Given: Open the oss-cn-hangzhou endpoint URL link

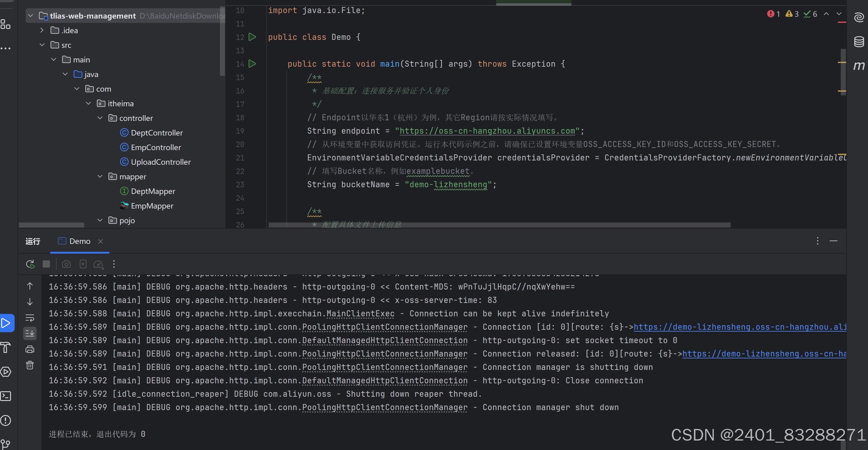Looking at the screenshot, I should (487, 131).
